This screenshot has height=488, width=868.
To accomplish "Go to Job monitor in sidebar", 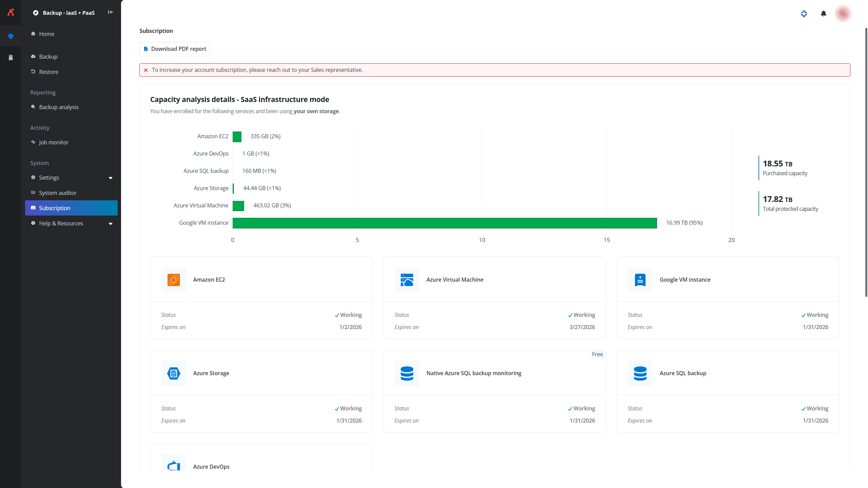I will click(54, 142).
